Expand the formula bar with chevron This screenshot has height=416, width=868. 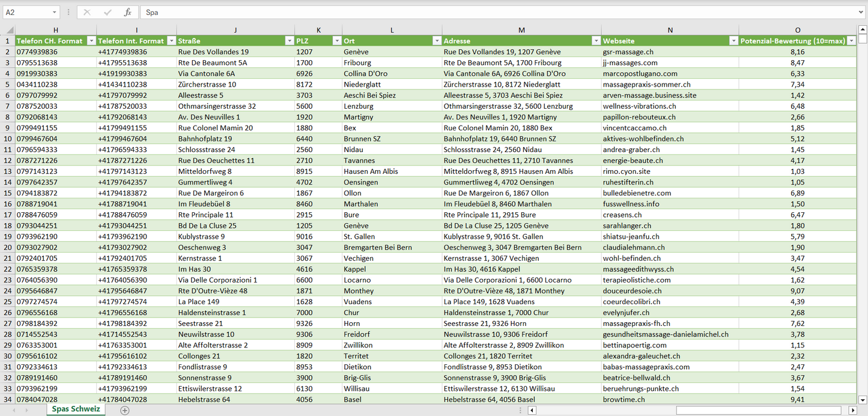click(x=861, y=12)
